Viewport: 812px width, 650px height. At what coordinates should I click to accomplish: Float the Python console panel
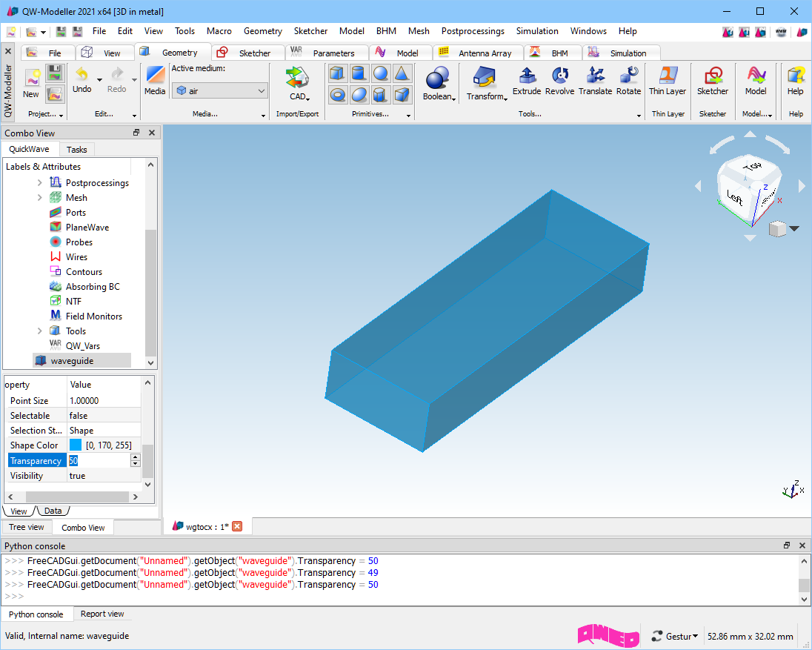(787, 545)
